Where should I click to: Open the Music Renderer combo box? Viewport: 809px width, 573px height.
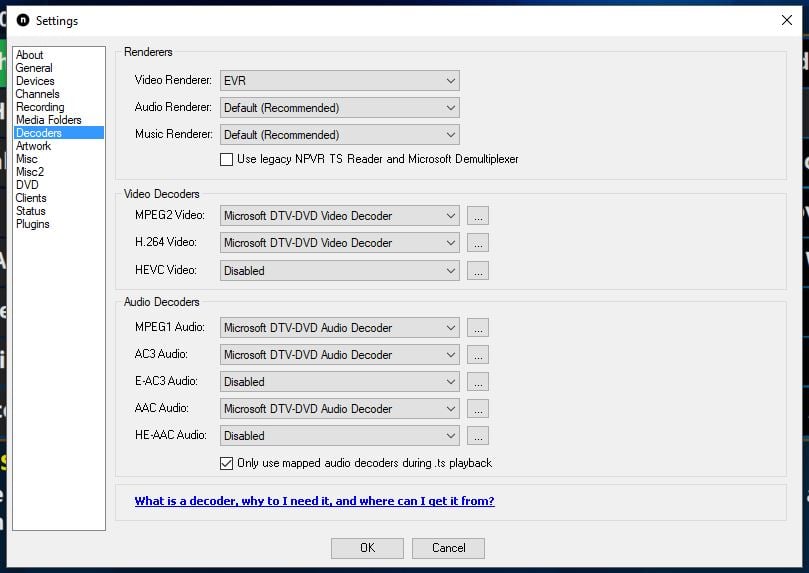pos(339,135)
